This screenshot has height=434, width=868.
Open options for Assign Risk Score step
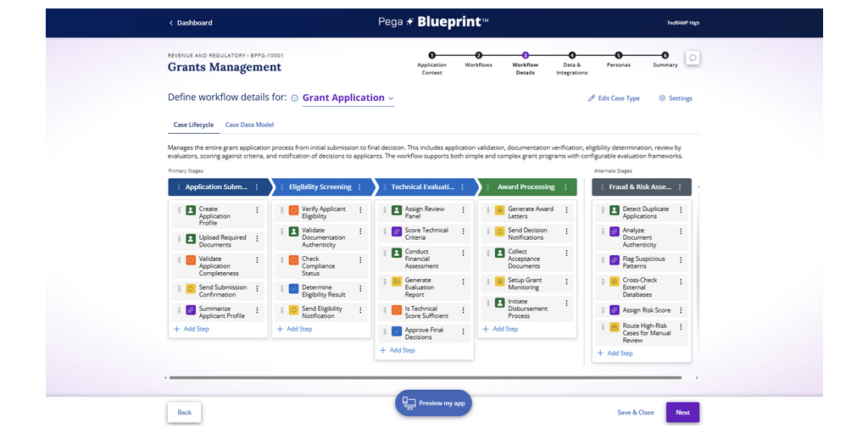tap(681, 310)
